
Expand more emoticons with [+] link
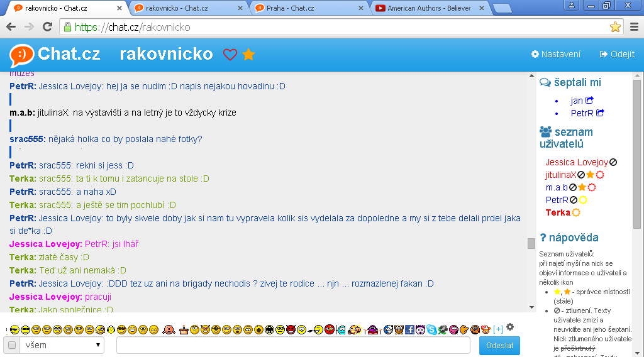[x=498, y=329]
